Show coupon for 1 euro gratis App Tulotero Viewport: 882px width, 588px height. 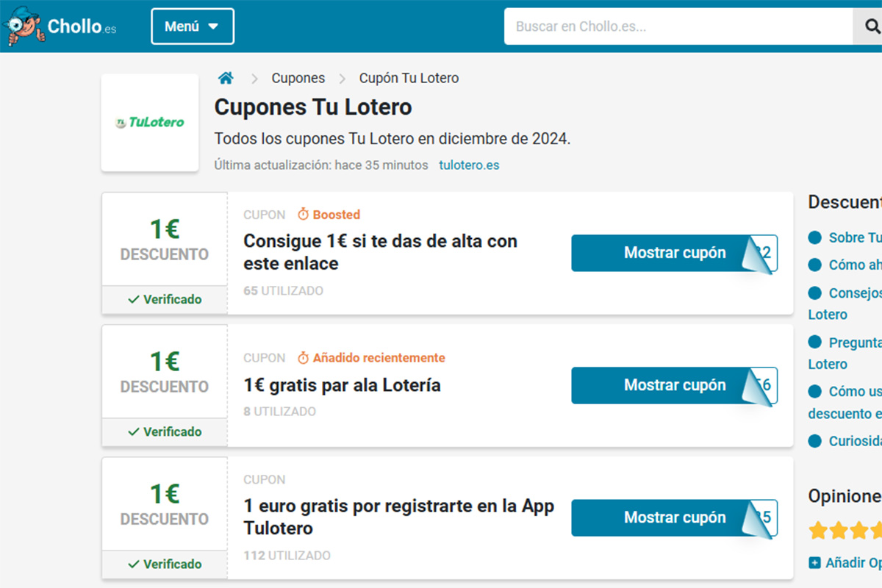coord(674,517)
